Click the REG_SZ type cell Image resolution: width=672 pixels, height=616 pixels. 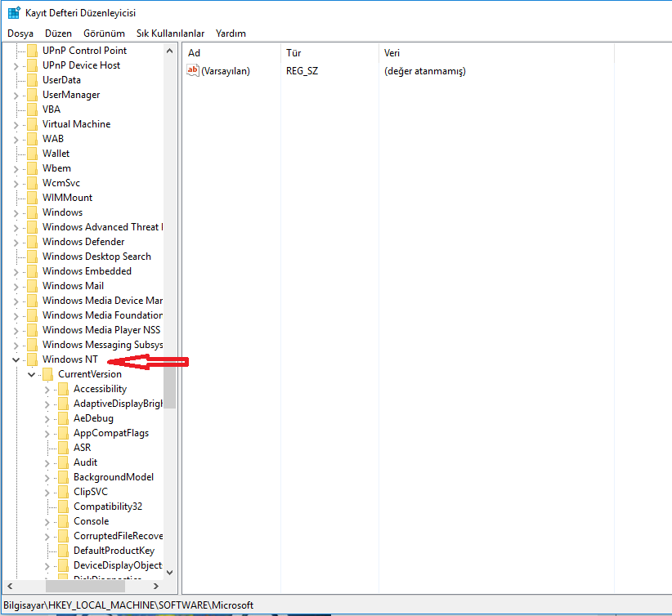[x=302, y=71]
